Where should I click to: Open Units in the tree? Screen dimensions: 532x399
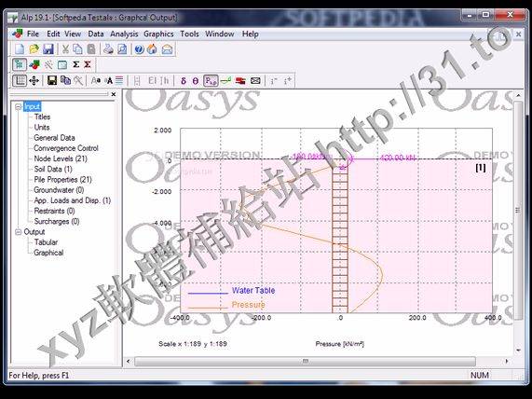(x=42, y=128)
